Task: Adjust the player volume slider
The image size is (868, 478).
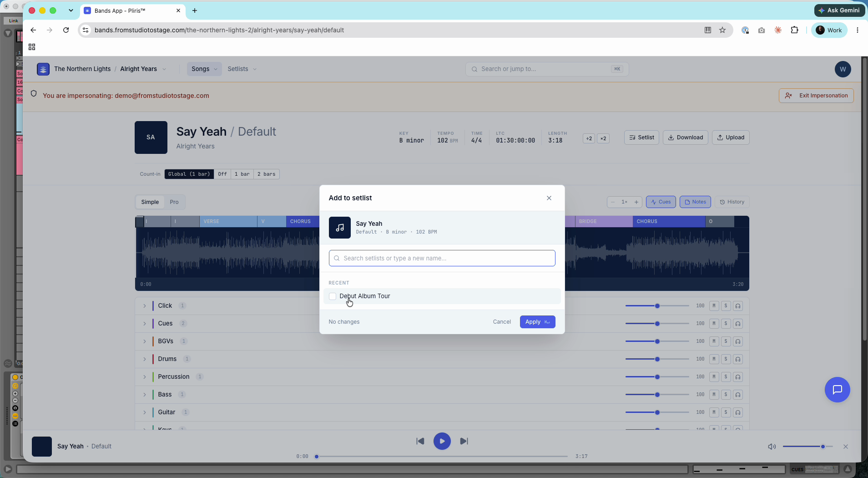Action: pyautogui.click(x=807, y=447)
